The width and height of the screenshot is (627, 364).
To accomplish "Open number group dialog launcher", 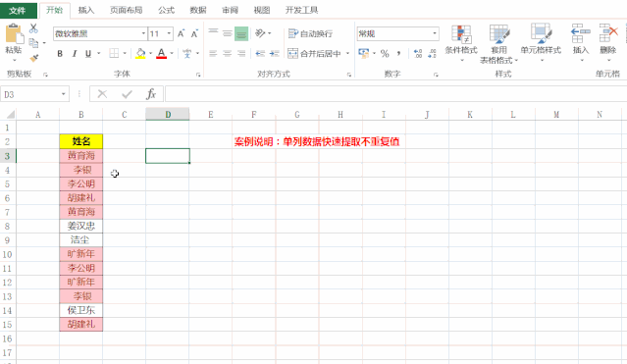I will pos(436,75).
